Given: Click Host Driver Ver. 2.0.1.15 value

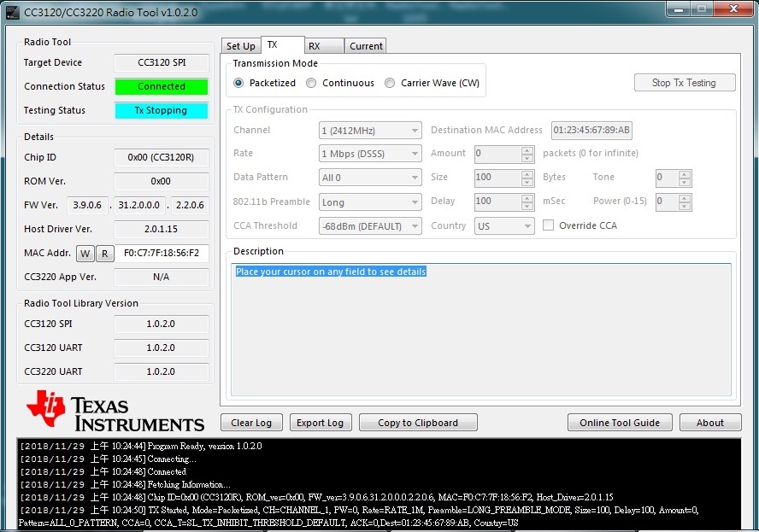Looking at the screenshot, I should [x=162, y=229].
